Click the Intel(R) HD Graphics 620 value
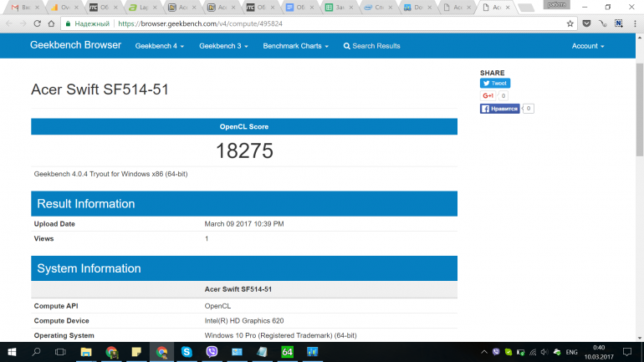644x362 pixels. point(244,321)
